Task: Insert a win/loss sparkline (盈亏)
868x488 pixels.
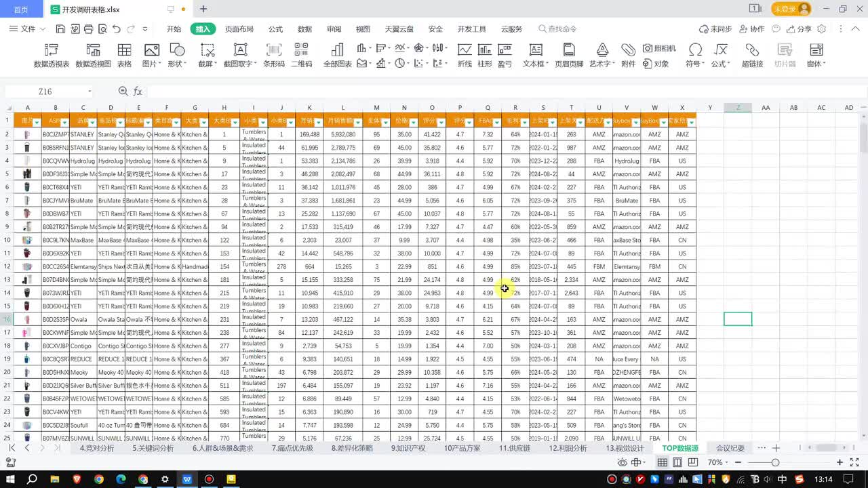Action: coord(505,56)
